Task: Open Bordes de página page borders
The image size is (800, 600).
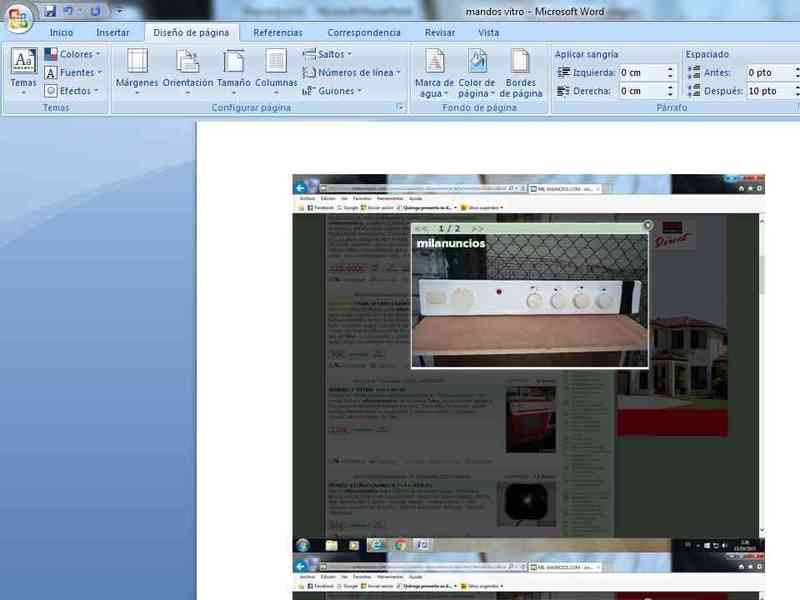Action: click(x=521, y=70)
